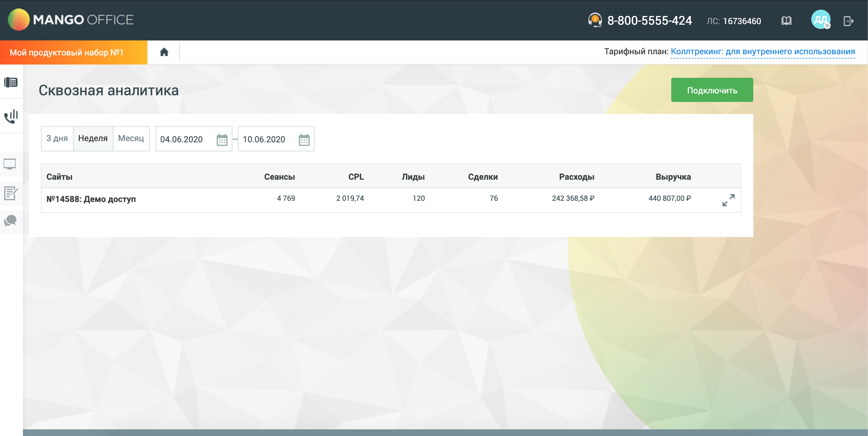Click the Сайты column header
This screenshot has height=436, width=868.
coord(59,176)
